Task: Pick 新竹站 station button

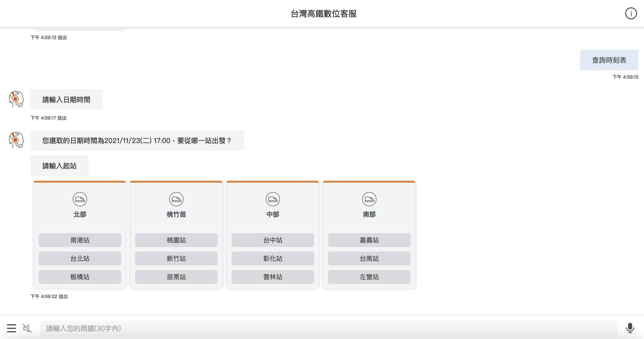Action: [176, 258]
